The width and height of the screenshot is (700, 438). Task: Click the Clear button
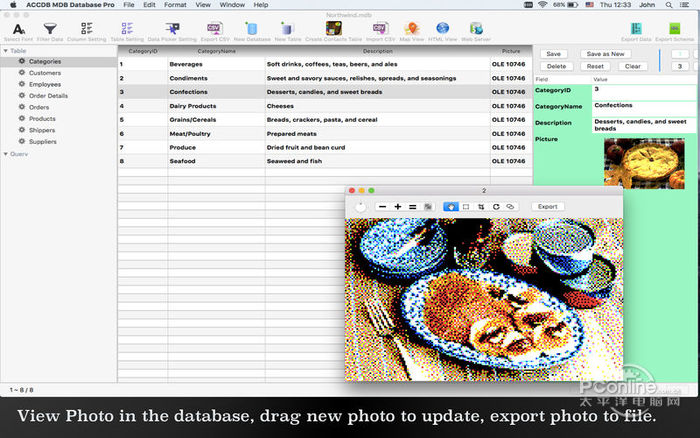pos(633,67)
